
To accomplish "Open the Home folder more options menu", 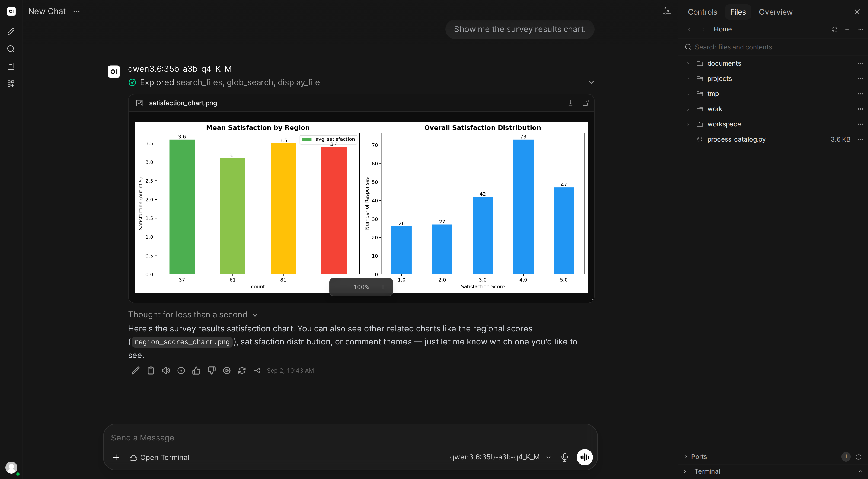I will (x=860, y=30).
